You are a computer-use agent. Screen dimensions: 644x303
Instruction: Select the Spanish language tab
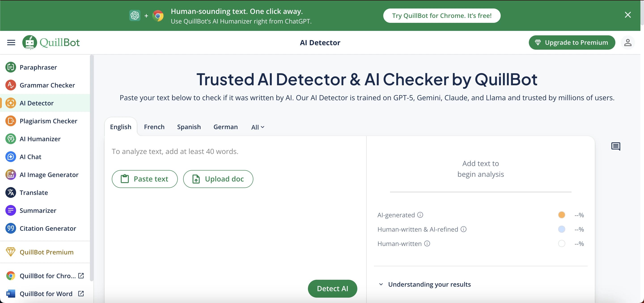click(x=189, y=127)
